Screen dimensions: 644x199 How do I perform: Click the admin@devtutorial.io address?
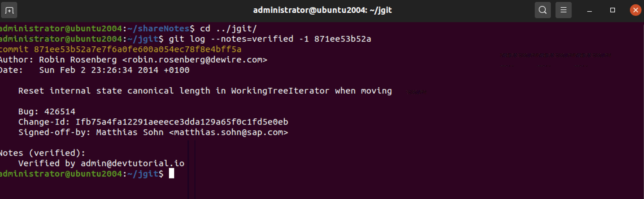coord(132,163)
